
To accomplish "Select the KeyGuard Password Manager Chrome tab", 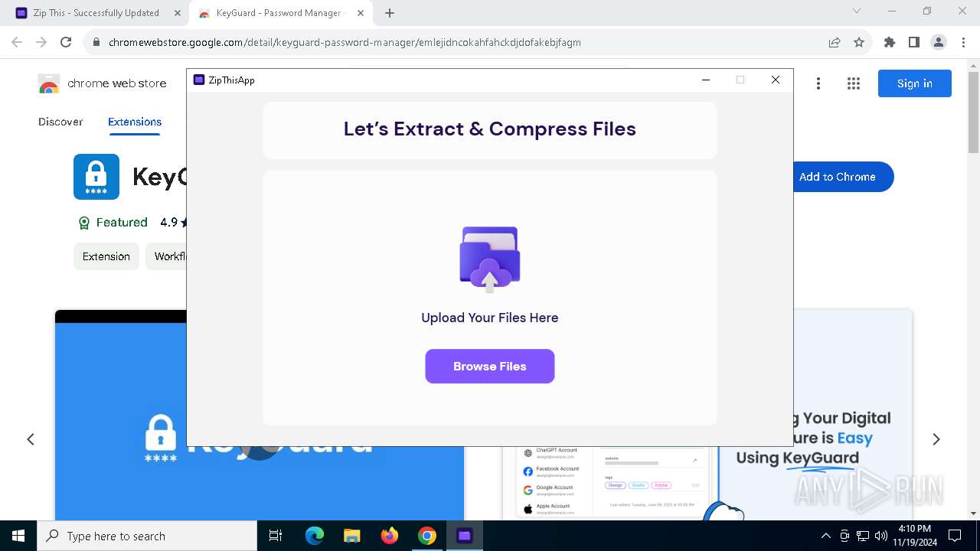I will (279, 13).
